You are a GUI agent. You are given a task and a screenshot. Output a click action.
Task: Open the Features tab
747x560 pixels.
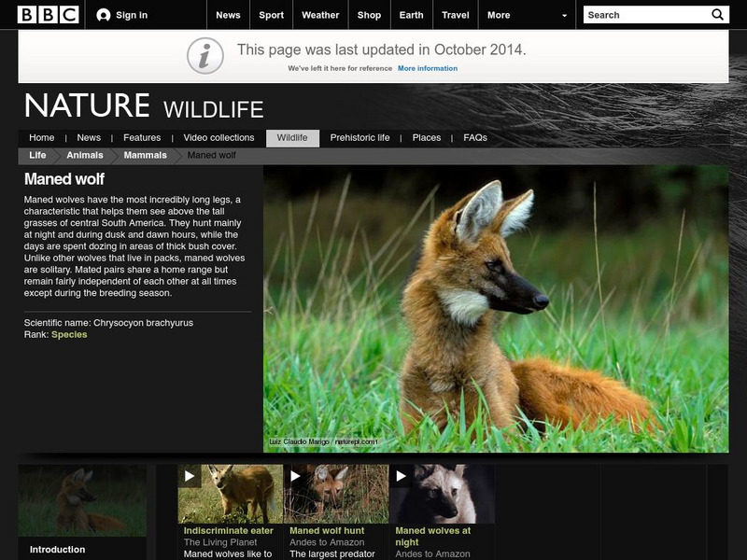point(142,137)
